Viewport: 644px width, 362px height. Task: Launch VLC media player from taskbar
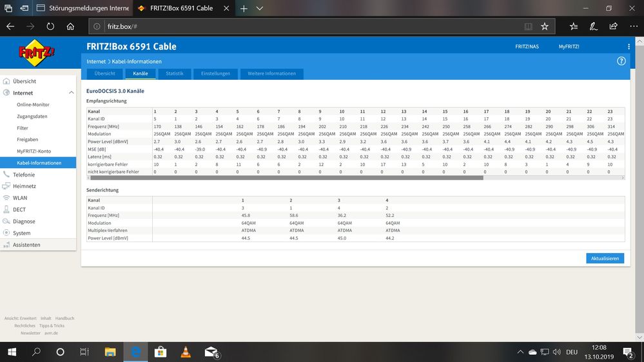coord(186,352)
